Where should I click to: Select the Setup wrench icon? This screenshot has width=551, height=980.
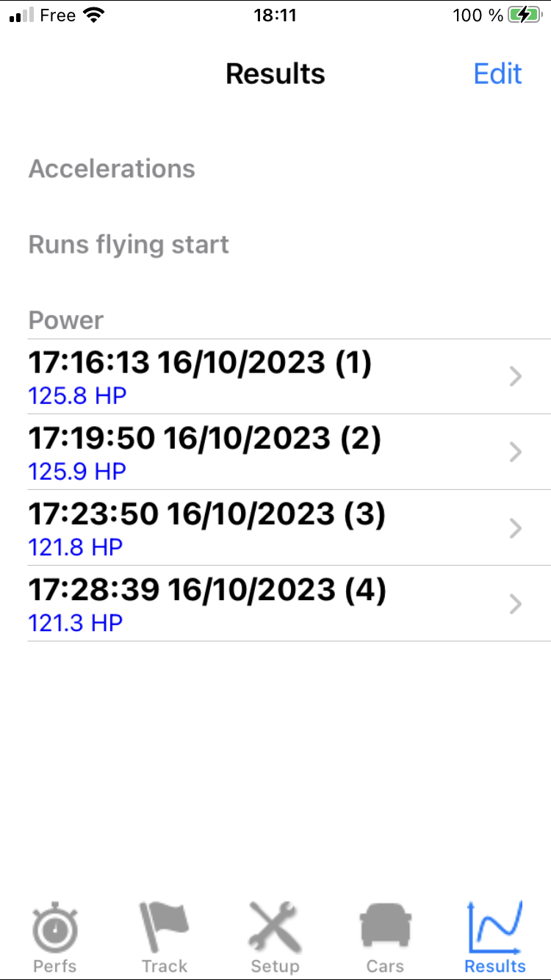(x=275, y=928)
